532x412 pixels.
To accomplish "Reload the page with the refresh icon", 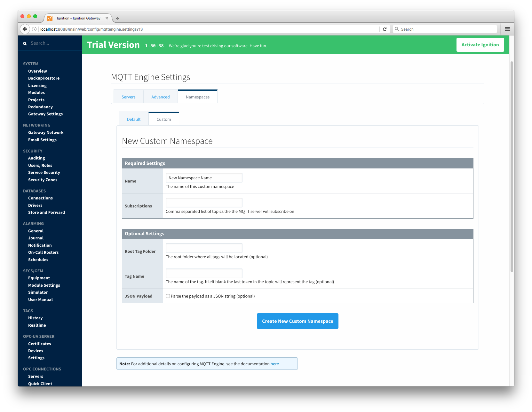I will 385,29.
